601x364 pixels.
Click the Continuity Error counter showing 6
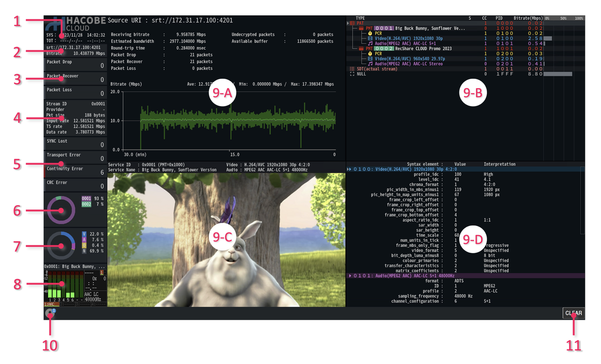click(x=75, y=171)
